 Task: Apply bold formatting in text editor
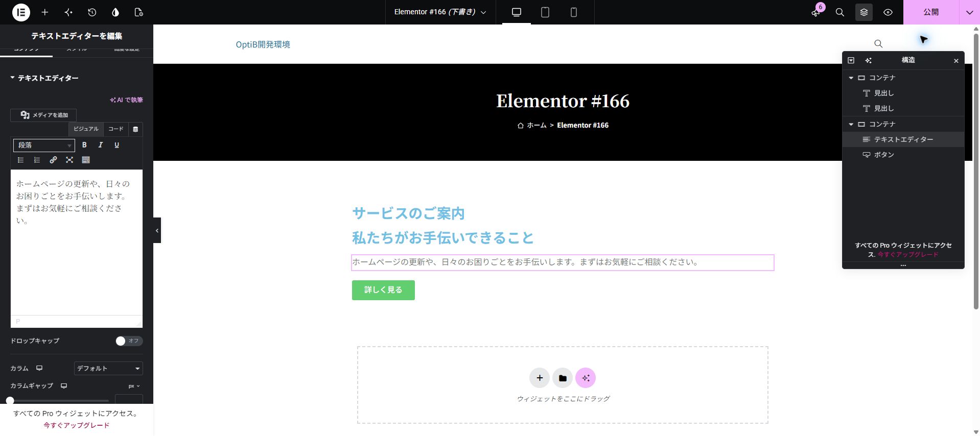(x=84, y=145)
